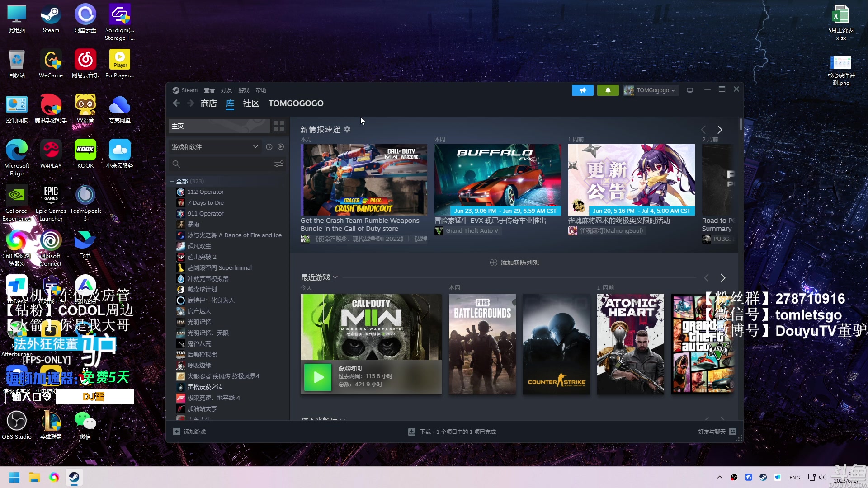This screenshot has height=488, width=868.
Task: Play Call of Duty MWII with green button
Action: click(318, 377)
